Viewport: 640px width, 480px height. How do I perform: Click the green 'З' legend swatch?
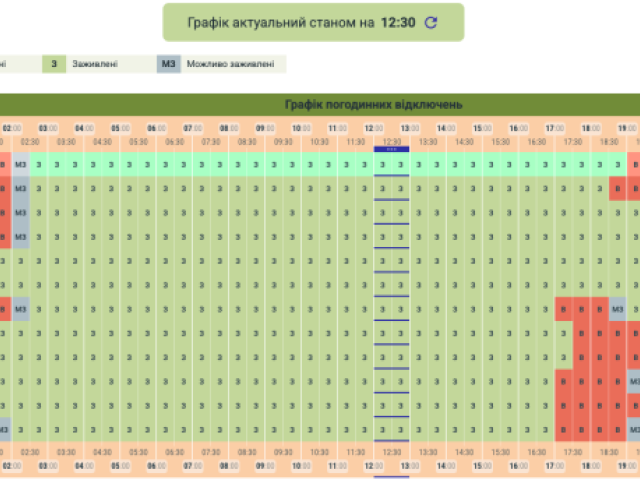click(54, 64)
